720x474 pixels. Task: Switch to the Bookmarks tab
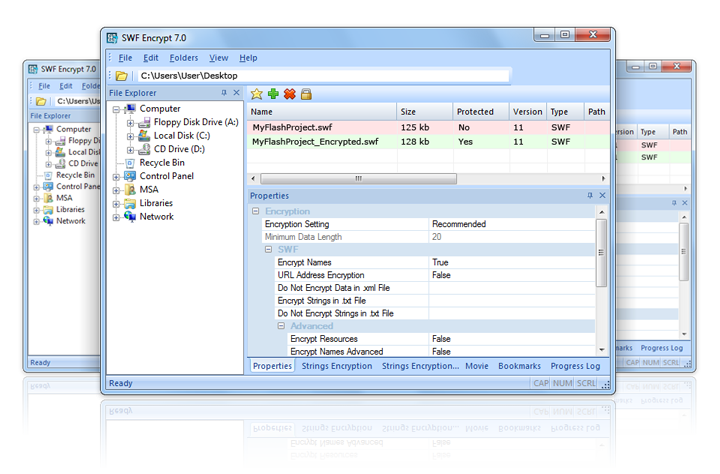tap(519, 366)
